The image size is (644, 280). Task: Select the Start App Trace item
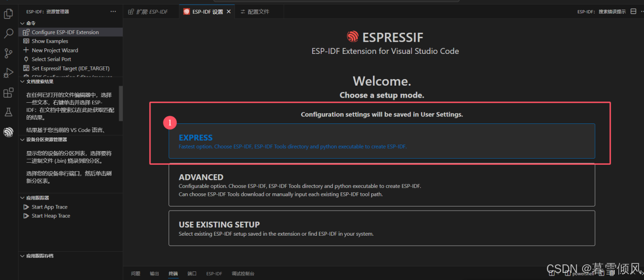(70, 207)
